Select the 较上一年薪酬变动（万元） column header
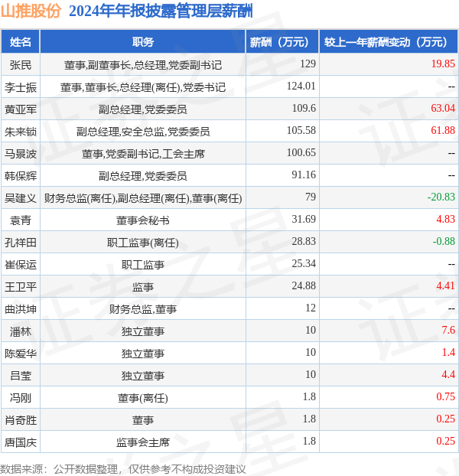Viewport: 459px width, 476px height. 389,42
